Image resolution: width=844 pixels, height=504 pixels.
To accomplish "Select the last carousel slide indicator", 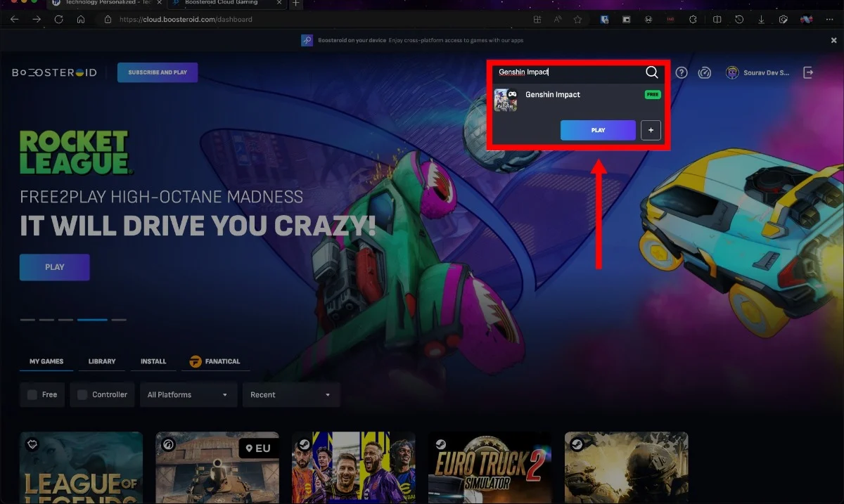I will point(119,320).
